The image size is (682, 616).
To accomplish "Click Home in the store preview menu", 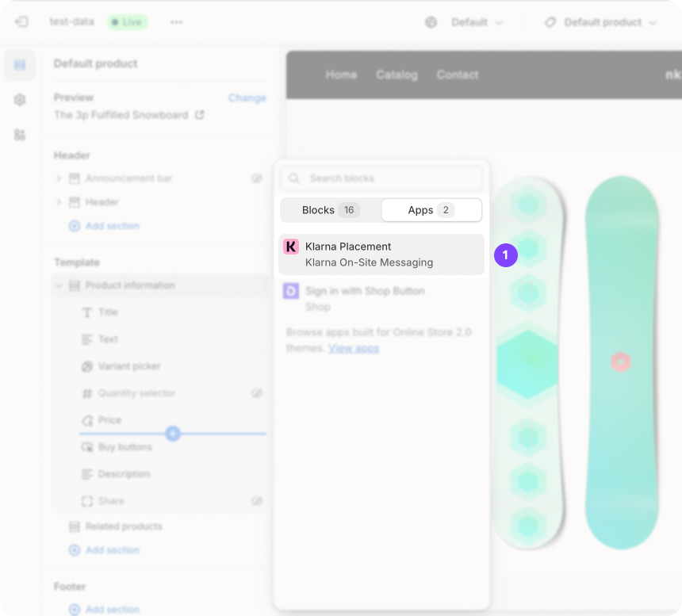I will click(x=341, y=75).
